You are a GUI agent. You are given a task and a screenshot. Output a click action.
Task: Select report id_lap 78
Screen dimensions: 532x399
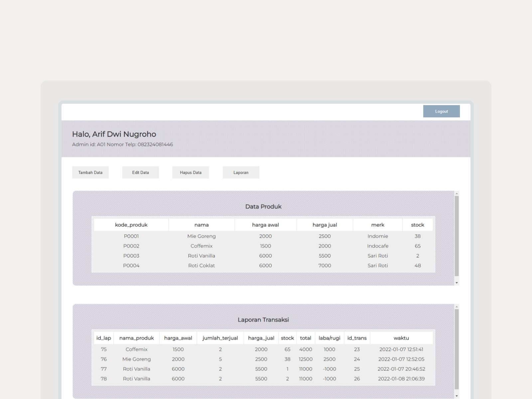104,379
